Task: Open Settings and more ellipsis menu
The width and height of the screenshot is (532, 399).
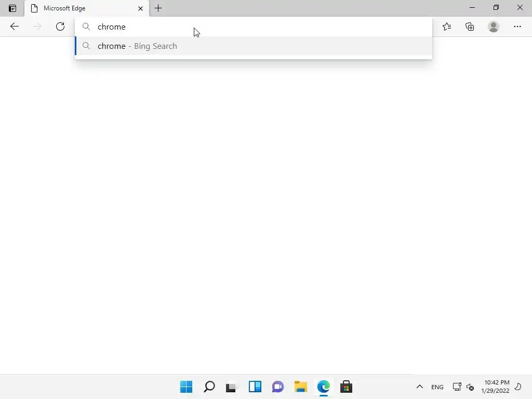Action: 517,26
